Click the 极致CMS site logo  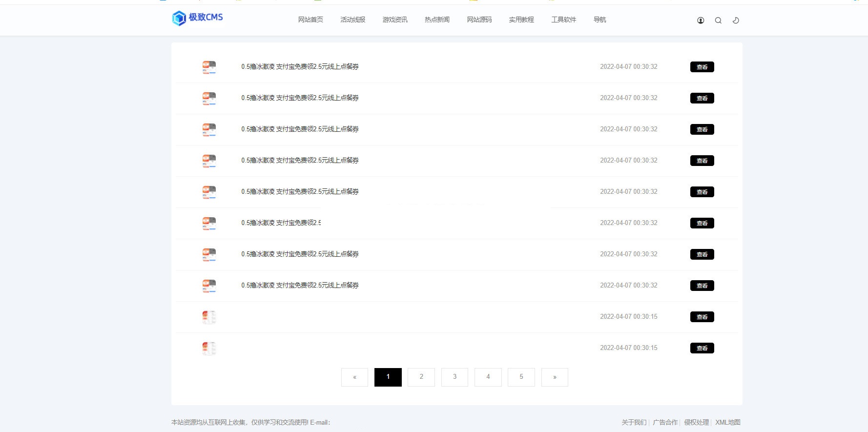coord(198,18)
